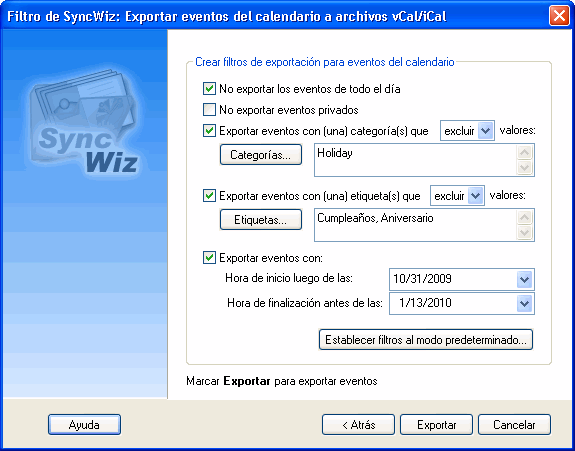This screenshot has height=451, width=575.
Task: Open the excluir dropdown for categorías
Action: click(485, 131)
